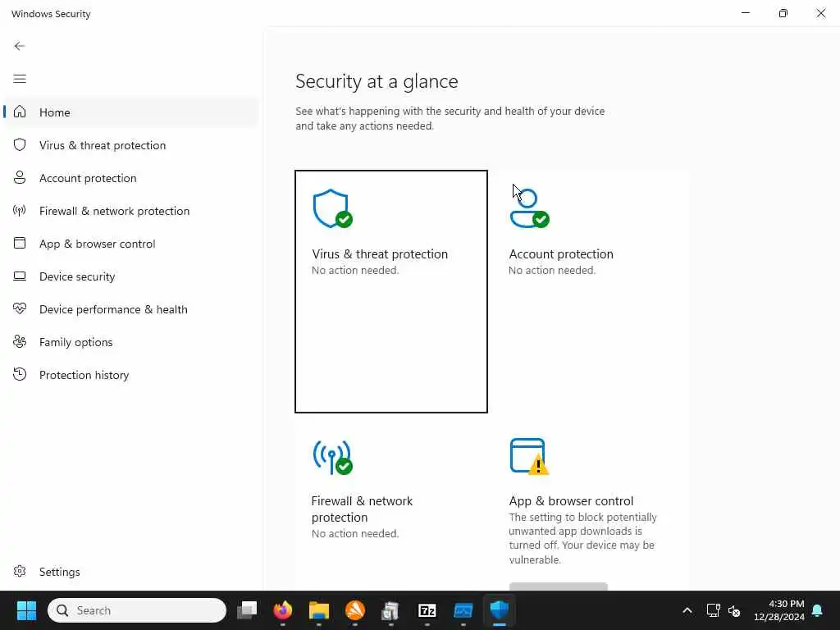Click the Home house icon in sidebar

point(20,112)
